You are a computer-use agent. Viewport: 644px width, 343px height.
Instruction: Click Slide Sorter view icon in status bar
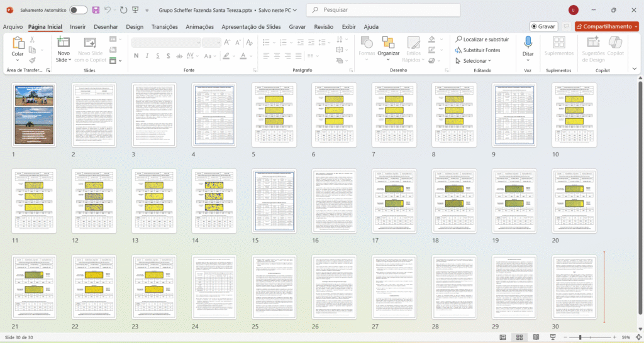(519, 337)
